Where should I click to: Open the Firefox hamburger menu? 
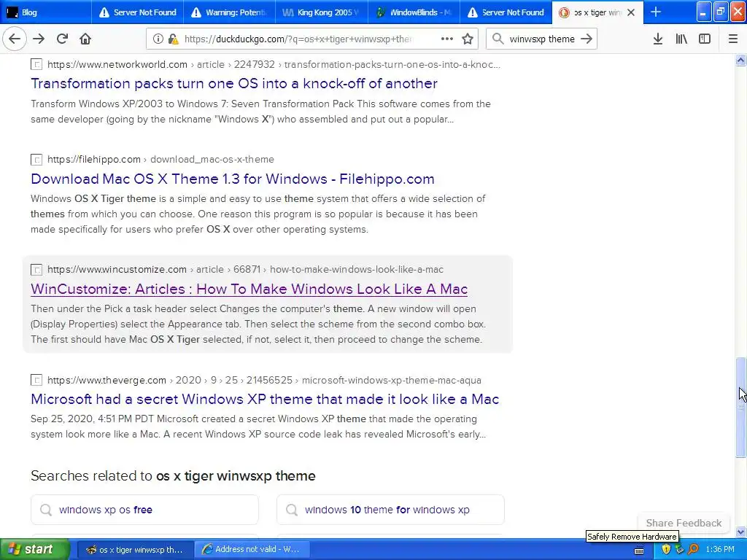(733, 39)
